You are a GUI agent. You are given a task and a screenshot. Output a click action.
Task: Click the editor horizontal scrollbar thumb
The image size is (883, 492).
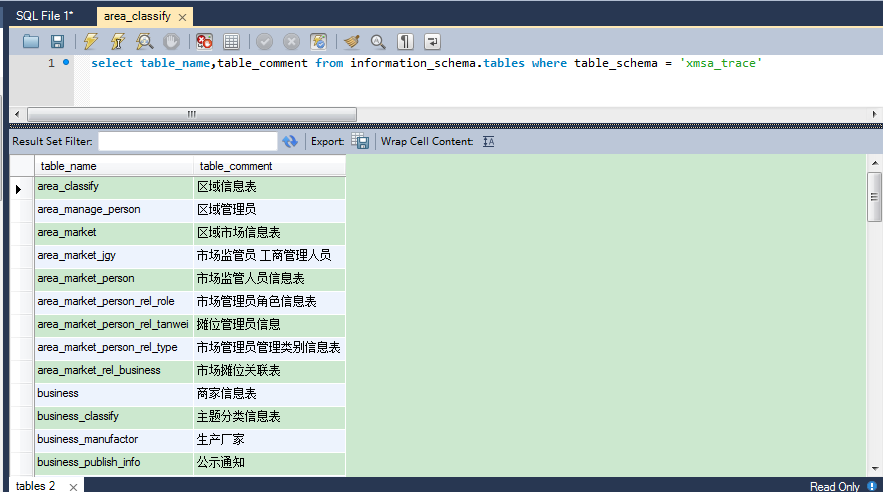[192, 114]
